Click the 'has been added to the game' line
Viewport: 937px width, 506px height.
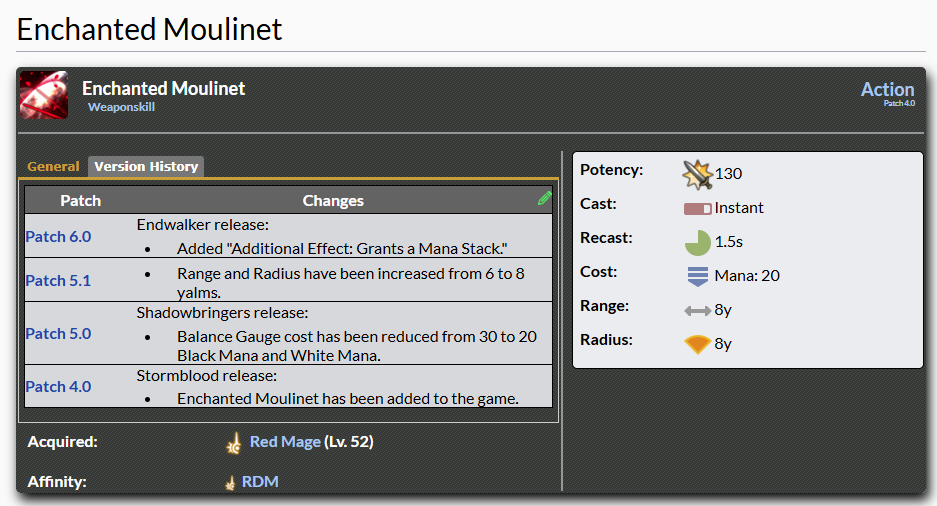click(x=348, y=398)
